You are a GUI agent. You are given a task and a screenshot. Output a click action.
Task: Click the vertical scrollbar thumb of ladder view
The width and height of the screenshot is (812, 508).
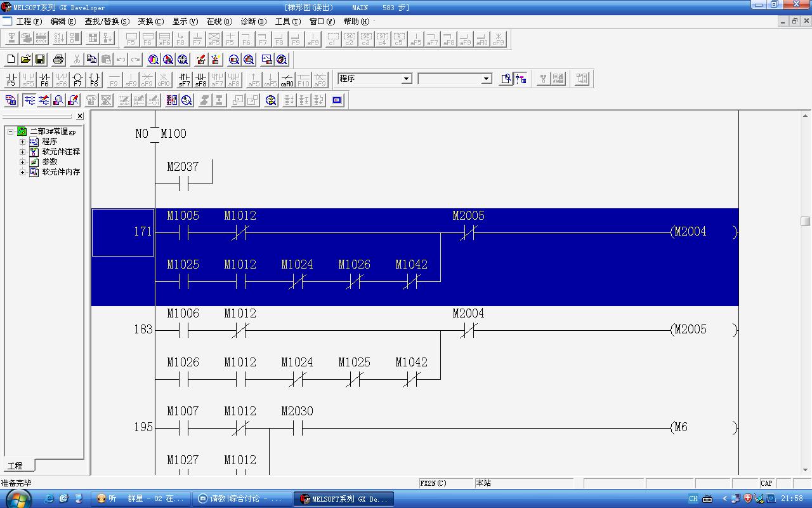pos(806,221)
